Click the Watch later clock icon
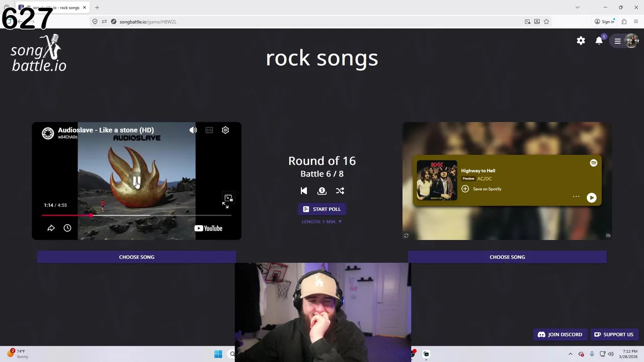The width and height of the screenshot is (644, 362). pos(67,228)
